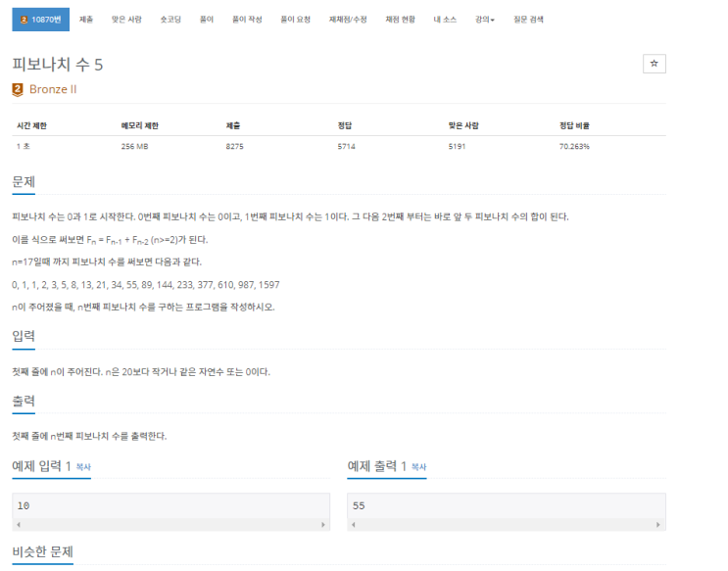Open the 재채점/수정 tab
Image resolution: width=728 pixels, height=571 pixels.
[348, 20]
